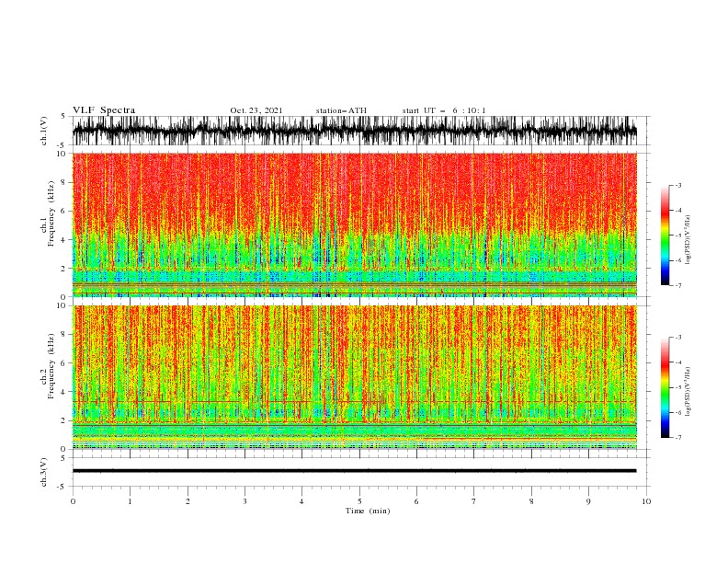This screenshot has height=563, width=728.
Task: Click the ch.1 spectrogram plot area
Action: [x=354, y=224]
